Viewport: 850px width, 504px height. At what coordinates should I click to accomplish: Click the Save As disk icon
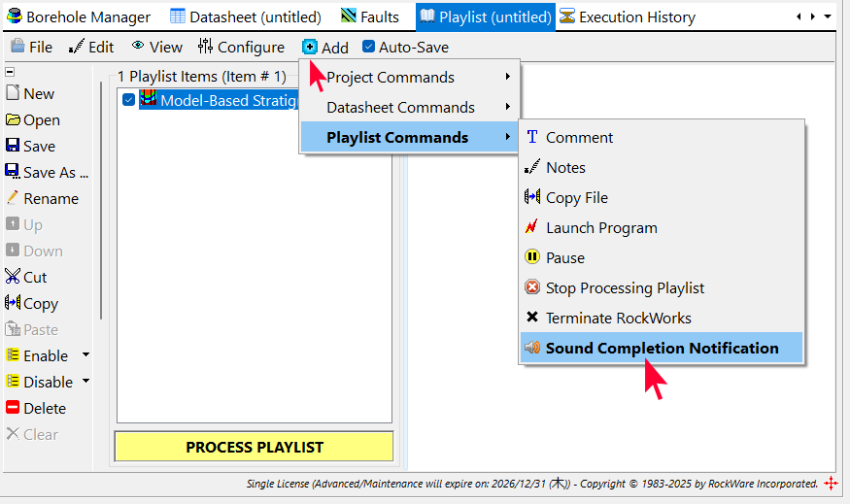13,172
